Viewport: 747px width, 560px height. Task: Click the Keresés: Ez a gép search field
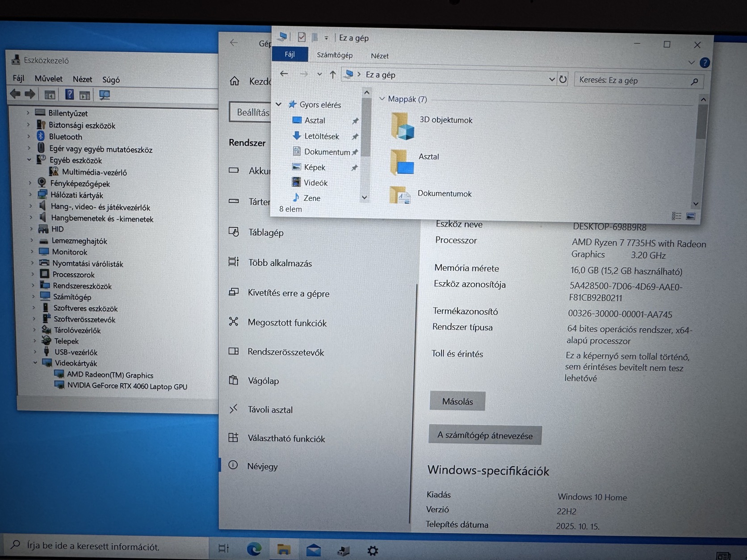pos(639,81)
